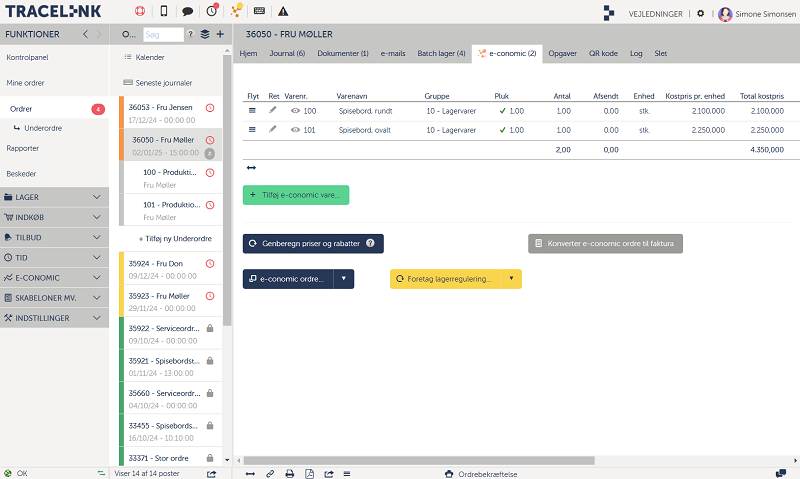Expand the LAGER section in sidebar
The image size is (800, 479).
pos(55,197)
